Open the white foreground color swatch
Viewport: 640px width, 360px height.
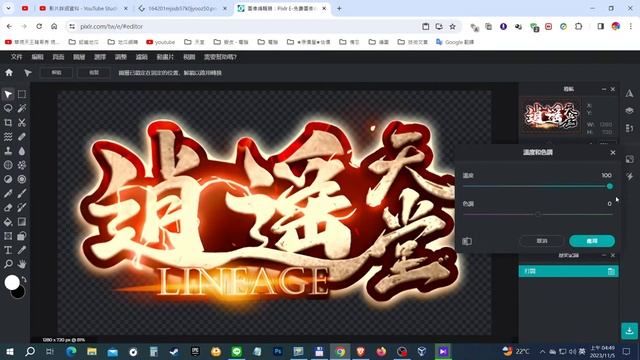(12, 282)
